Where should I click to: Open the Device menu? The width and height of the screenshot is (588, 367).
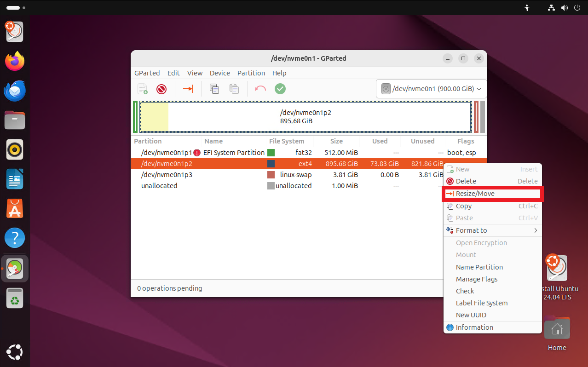pos(220,73)
